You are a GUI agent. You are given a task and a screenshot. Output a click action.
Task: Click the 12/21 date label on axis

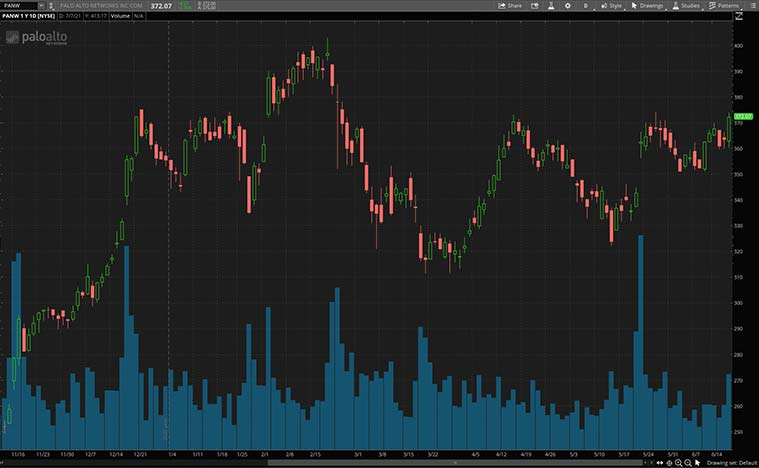[x=140, y=454]
